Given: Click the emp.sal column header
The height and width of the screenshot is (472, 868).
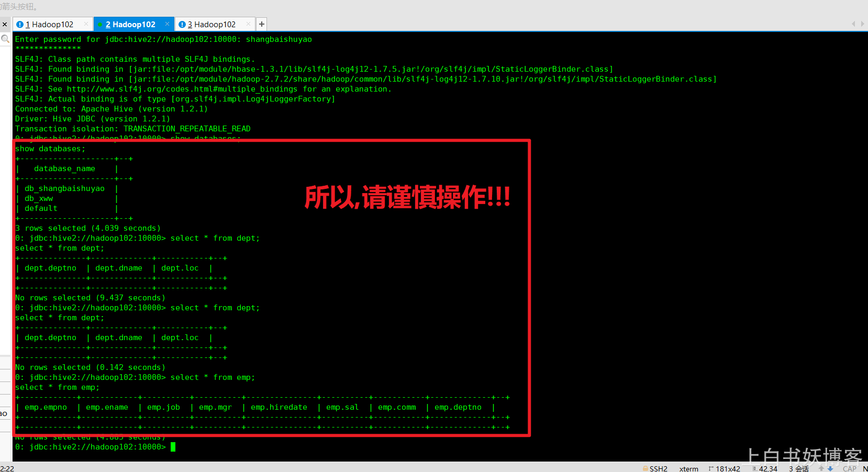Looking at the screenshot, I should point(342,407).
